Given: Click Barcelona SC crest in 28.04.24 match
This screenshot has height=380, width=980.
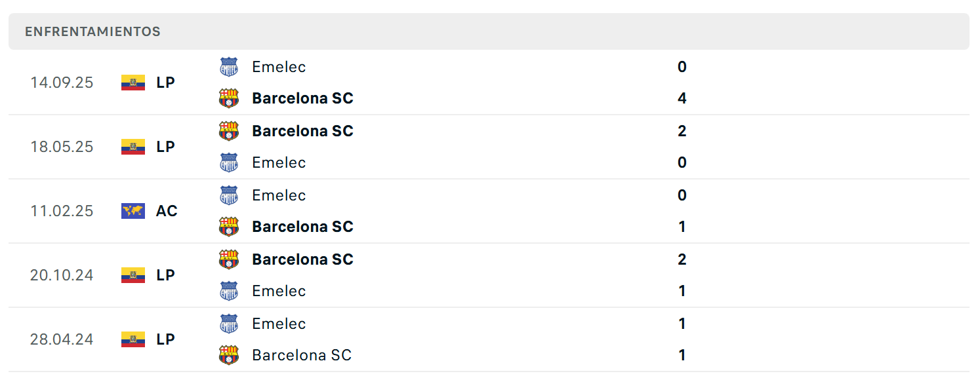Looking at the screenshot, I should (x=228, y=355).
